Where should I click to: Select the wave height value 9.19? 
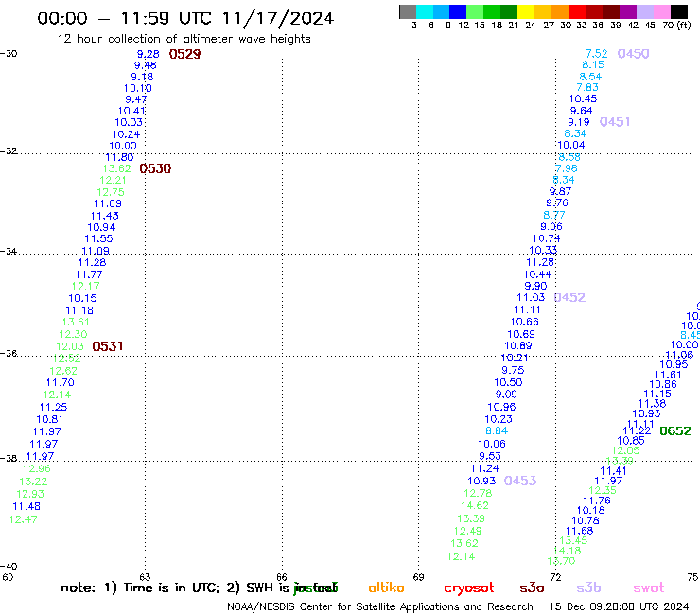pyautogui.click(x=579, y=122)
